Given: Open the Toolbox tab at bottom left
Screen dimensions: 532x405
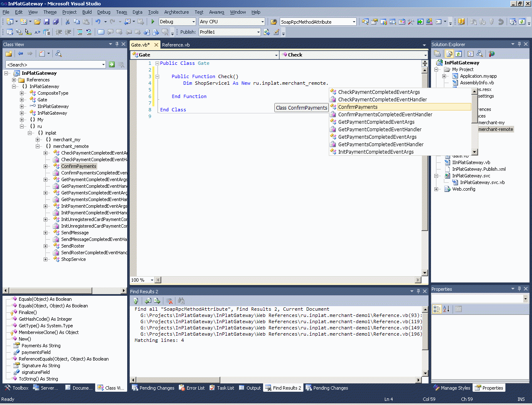Looking at the screenshot, I should 17,388.
